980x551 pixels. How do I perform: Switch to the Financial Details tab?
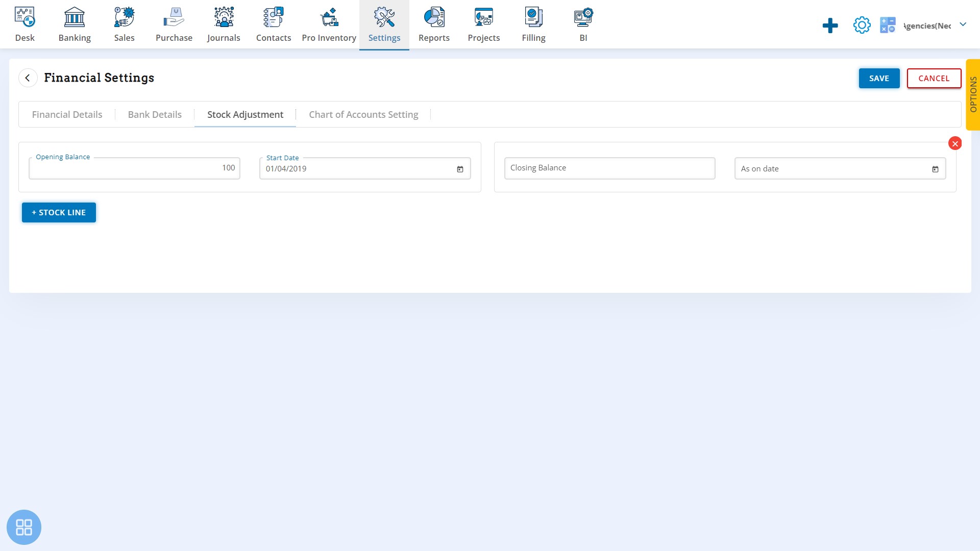[67, 114]
